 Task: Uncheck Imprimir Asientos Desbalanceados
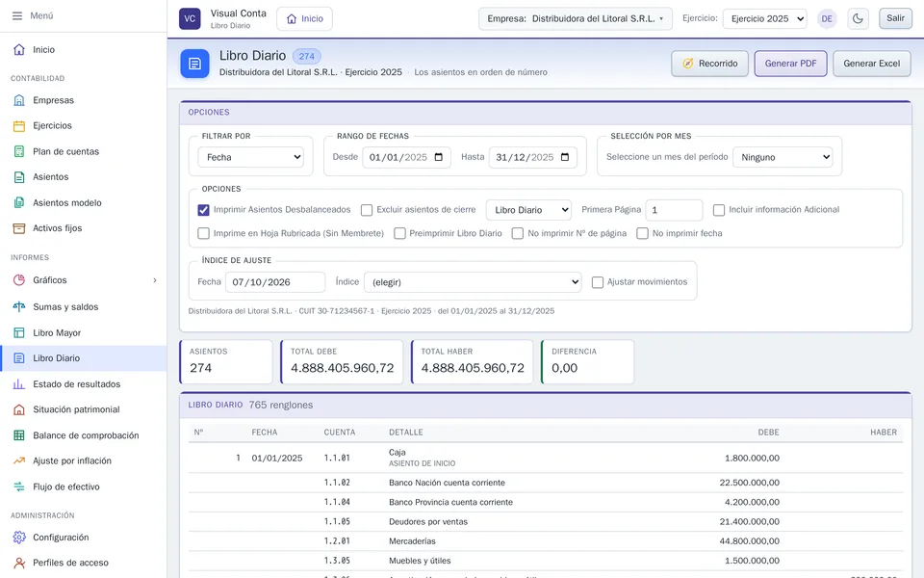pyautogui.click(x=203, y=210)
